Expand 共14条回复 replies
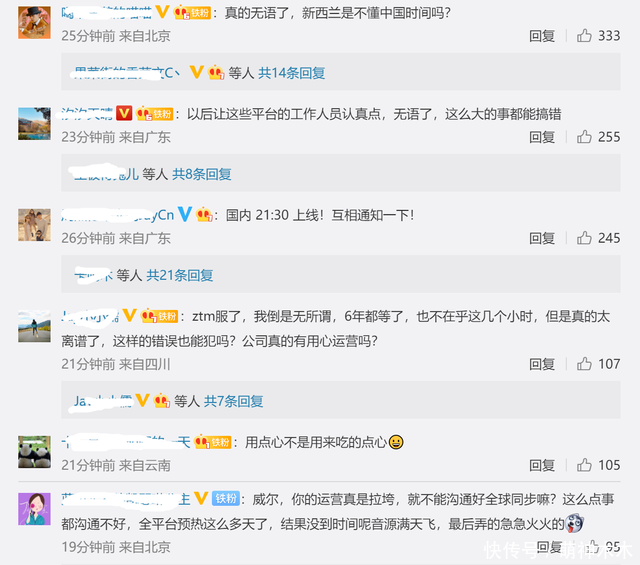The image size is (640, 565). coord(292,73)
